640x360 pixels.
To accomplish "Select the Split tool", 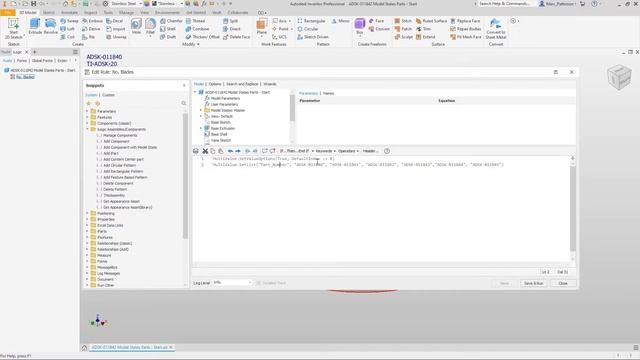I will click(230, 21).
